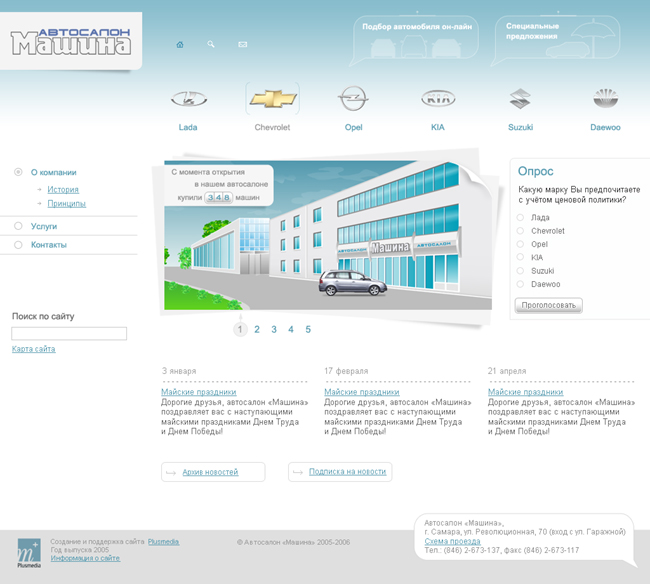This screenshot has height=584, width=650.
Task: Open Информация о сайте footer link
Action: click(85, 558)
